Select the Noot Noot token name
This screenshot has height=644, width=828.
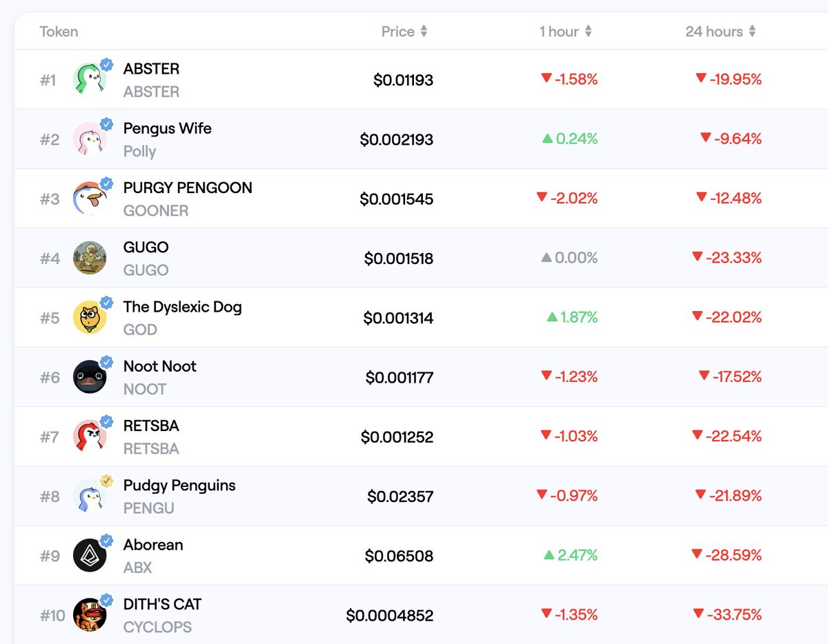coord(160,366)
